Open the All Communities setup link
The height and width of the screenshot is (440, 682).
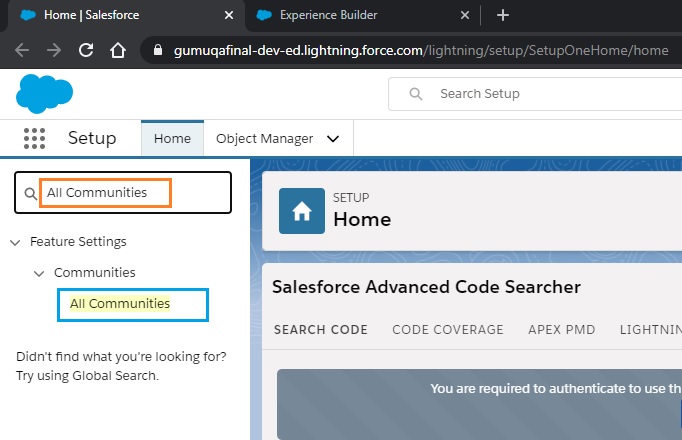coord(120,303)
